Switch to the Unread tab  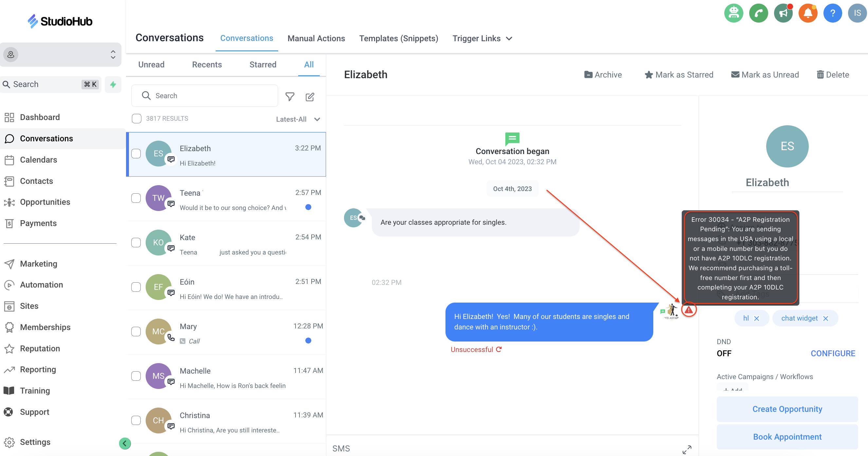[151, 65]
